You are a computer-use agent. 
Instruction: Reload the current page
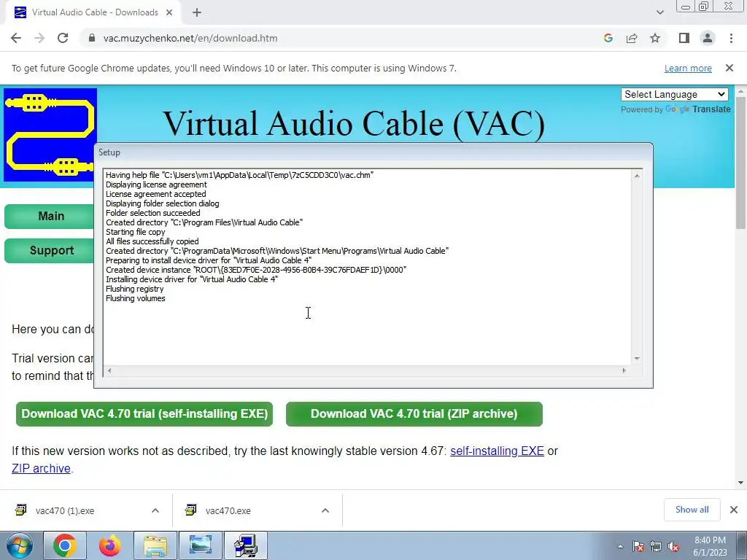(x=63, y=38)
